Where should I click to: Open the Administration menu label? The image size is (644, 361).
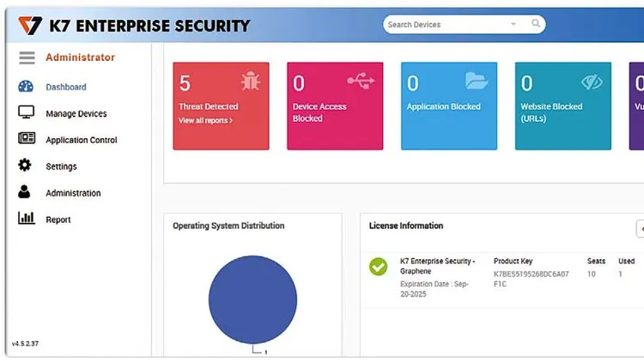tap(73, 194)
